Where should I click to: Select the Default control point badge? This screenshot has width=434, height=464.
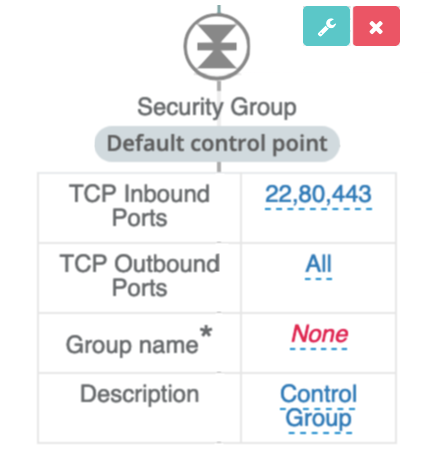click(x=217, y=144)
